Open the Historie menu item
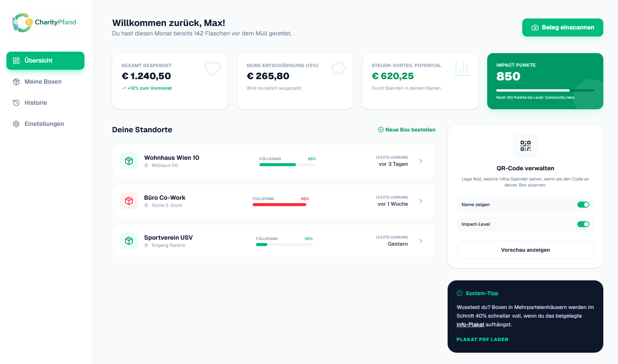The height and width of the screenshot is (364, 618). coord(36,103)
